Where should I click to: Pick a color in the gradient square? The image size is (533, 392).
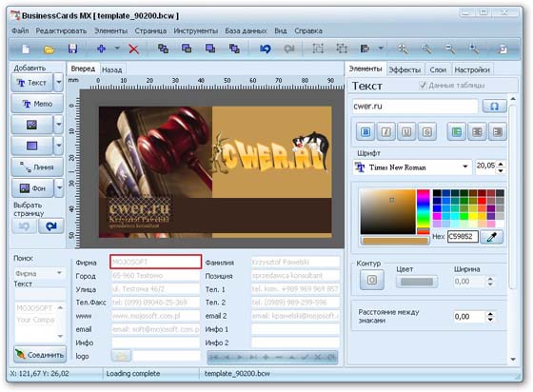click(x=388, y=211)
